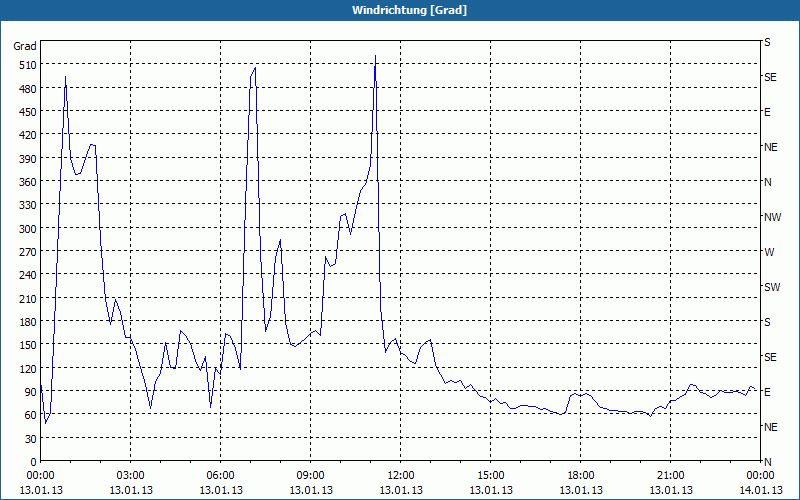Select the 90 tick label on left axis

(x=31, y=392)
